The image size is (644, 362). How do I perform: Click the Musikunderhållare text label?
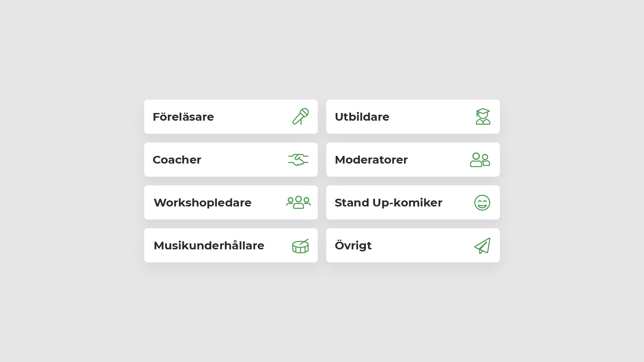click(209, 245)
